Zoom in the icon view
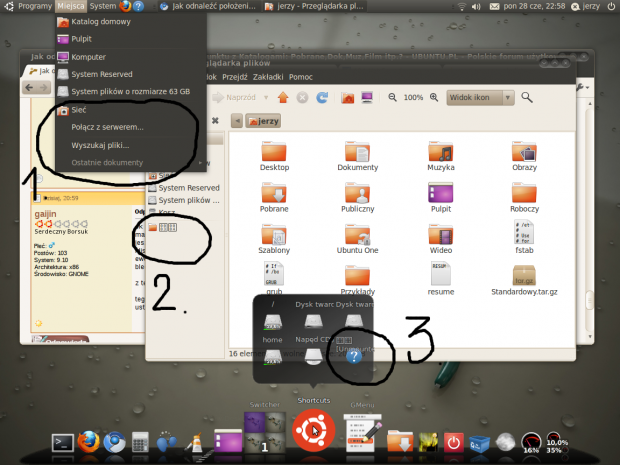This screenshot has width=620, height=465. pyautogui.click(x=434, y=97)
